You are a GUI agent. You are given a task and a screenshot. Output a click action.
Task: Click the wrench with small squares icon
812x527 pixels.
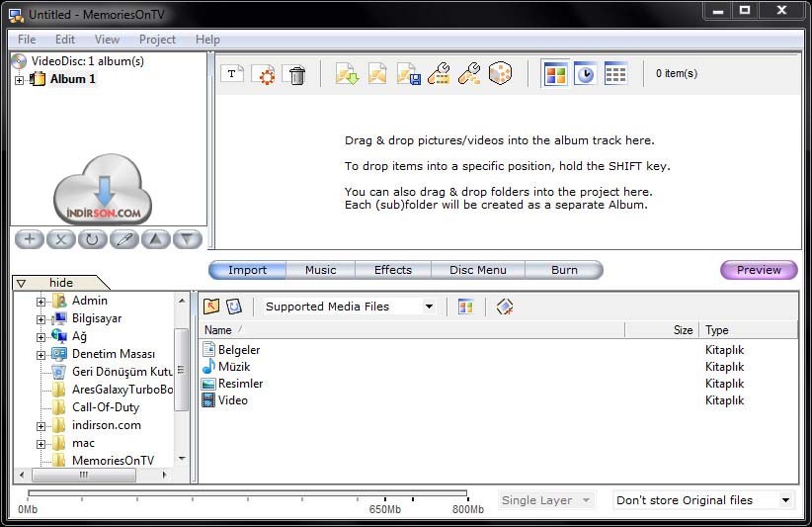469,73
